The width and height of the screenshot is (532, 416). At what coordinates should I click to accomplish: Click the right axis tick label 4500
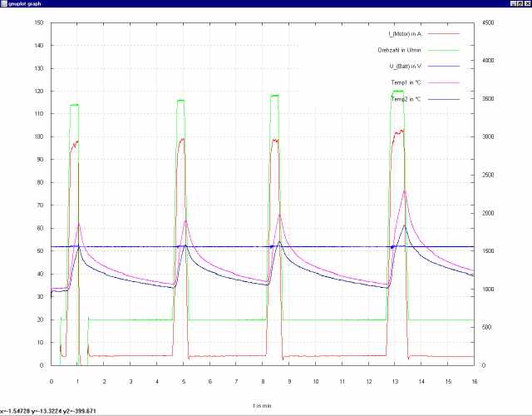pyautogui.click(x=488, y=22)
